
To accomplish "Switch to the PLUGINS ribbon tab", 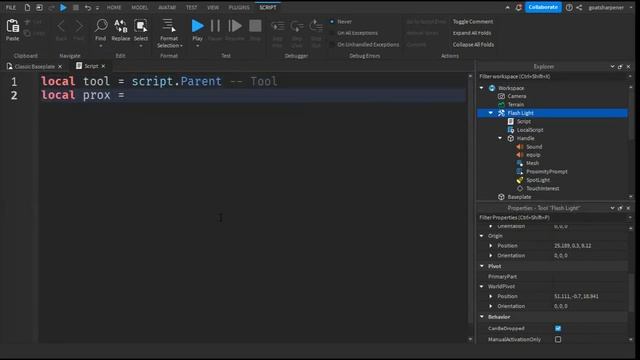I will [x=239, y=7].
